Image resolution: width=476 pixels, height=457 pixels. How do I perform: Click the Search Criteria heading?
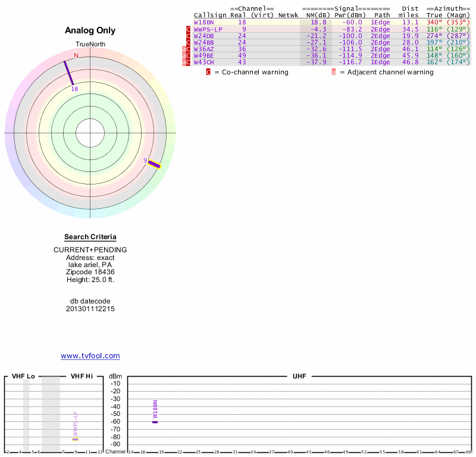tap(90, 237)
